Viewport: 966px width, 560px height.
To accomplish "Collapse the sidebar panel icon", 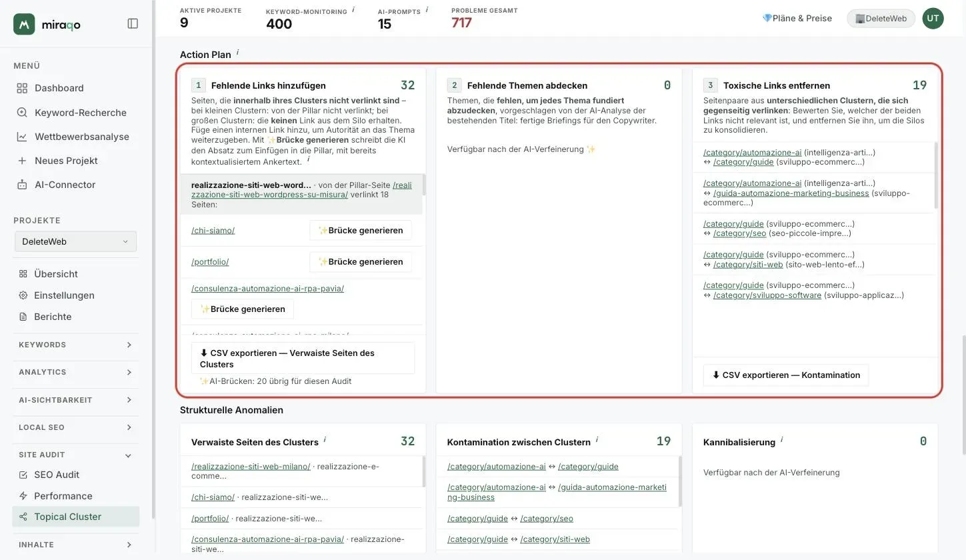I will (x=133, y=23).
